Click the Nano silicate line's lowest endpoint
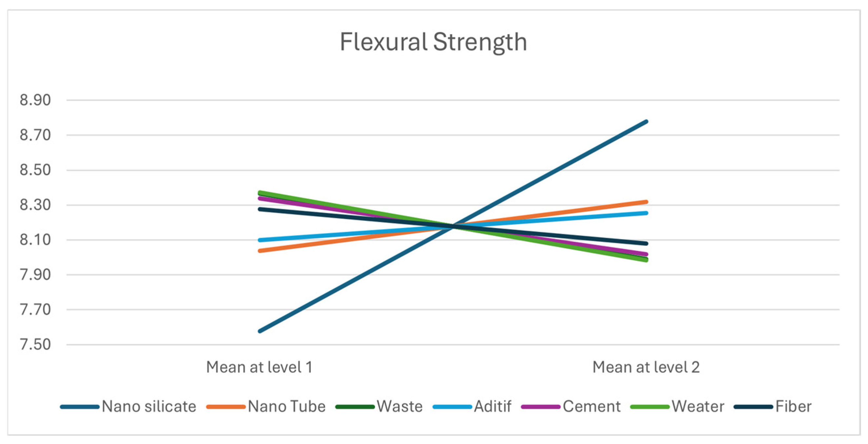Screen dimensions: 868x444 click(260, 331)
